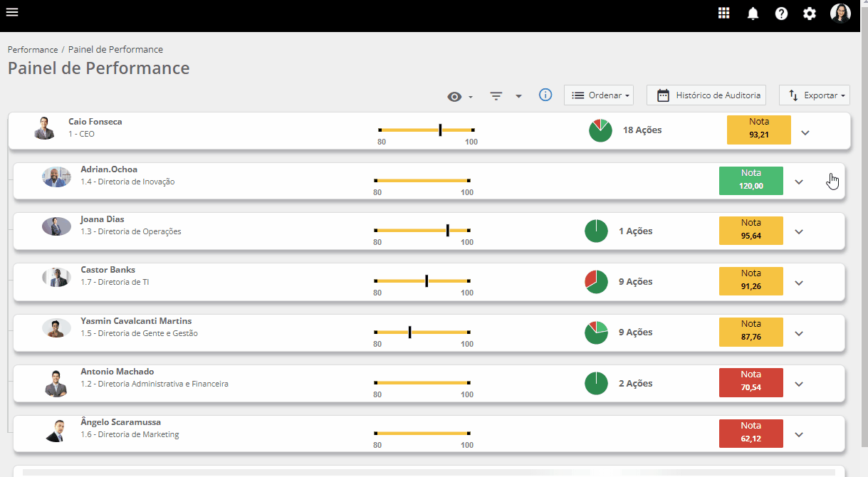Expand Antonio Machado's row chevron
Viewport: 868px width, 477px height.
(x=799, y=384)
